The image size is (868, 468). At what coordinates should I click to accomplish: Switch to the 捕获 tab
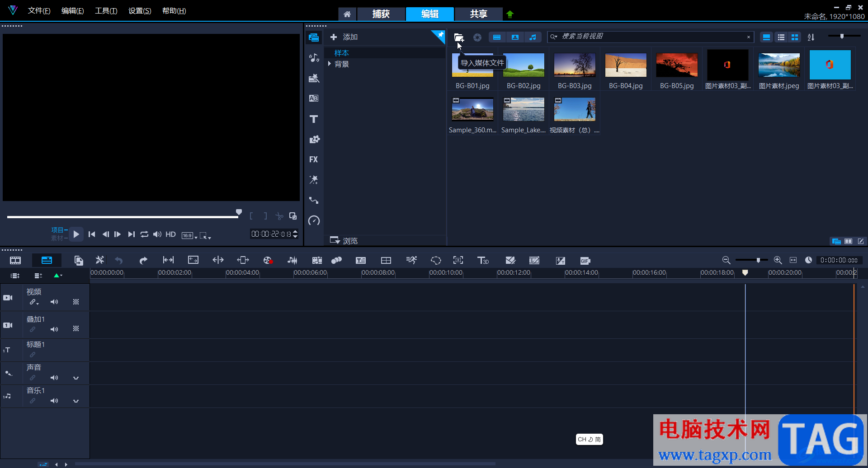(381, 14)
